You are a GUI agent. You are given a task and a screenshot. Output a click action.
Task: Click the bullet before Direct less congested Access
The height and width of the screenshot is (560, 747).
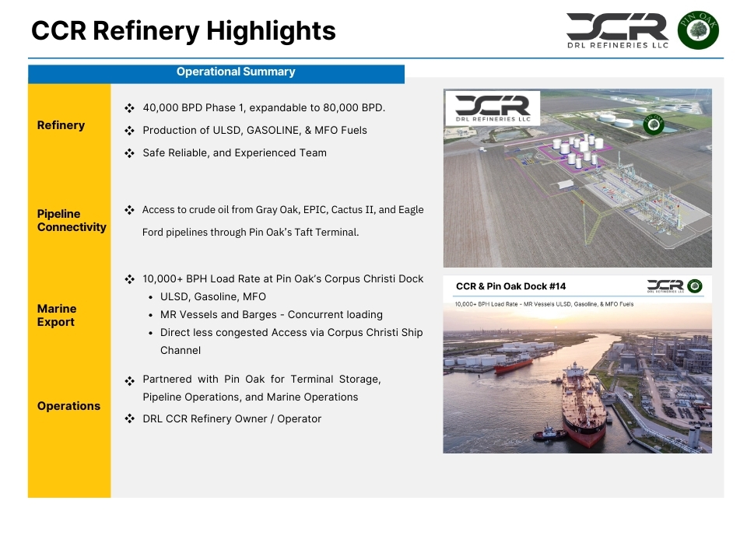point(152,332)
